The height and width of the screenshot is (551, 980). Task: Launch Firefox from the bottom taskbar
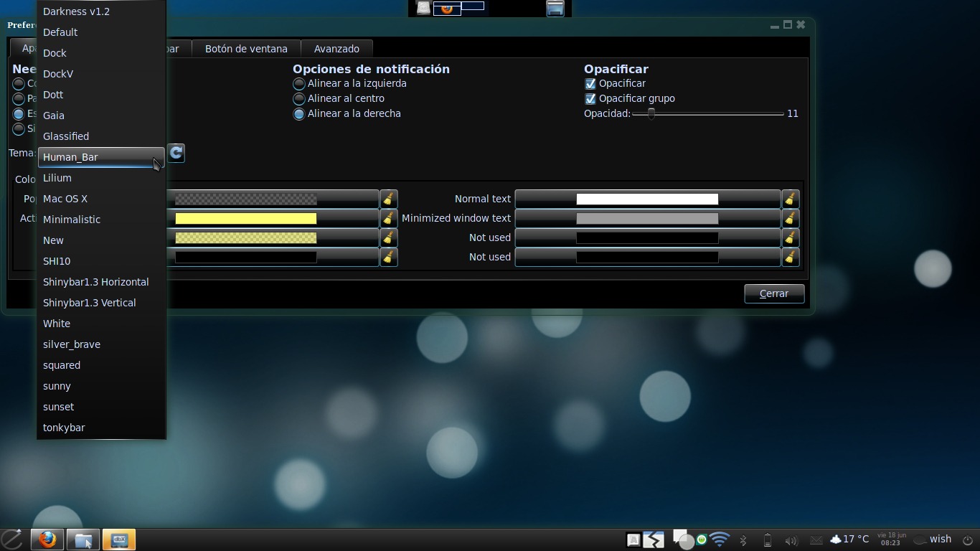click(47, 540)
